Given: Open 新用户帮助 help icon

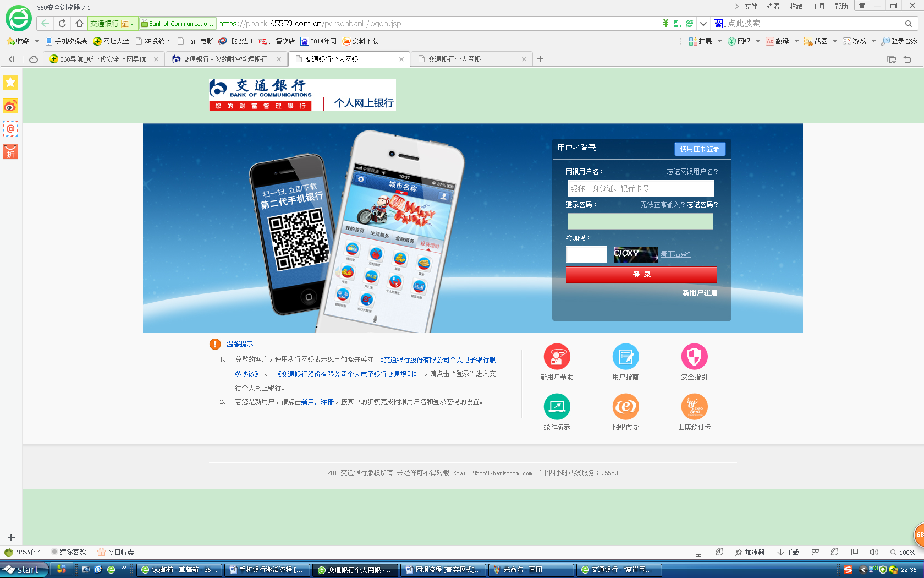Looking at the screenshot, I should [x=557, y=357].
